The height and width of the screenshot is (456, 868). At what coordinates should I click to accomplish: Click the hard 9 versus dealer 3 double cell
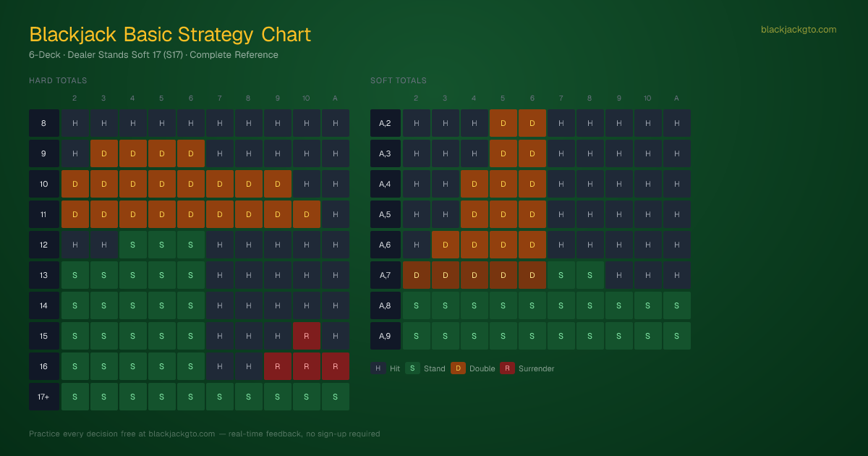tap(104, 153)
